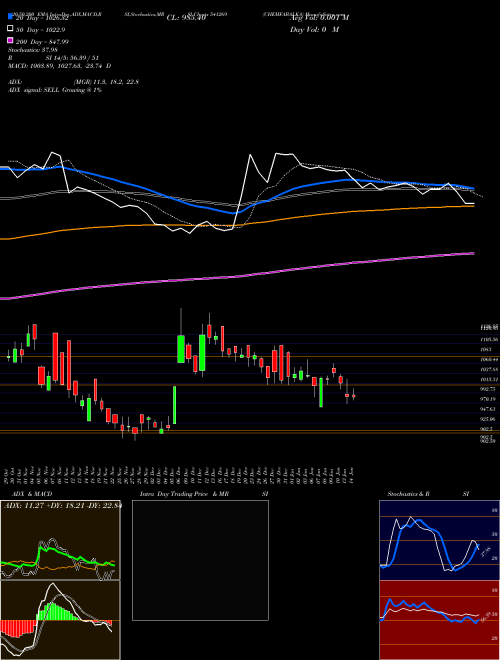Click the 970.19 price axis label

coord(489,399)
